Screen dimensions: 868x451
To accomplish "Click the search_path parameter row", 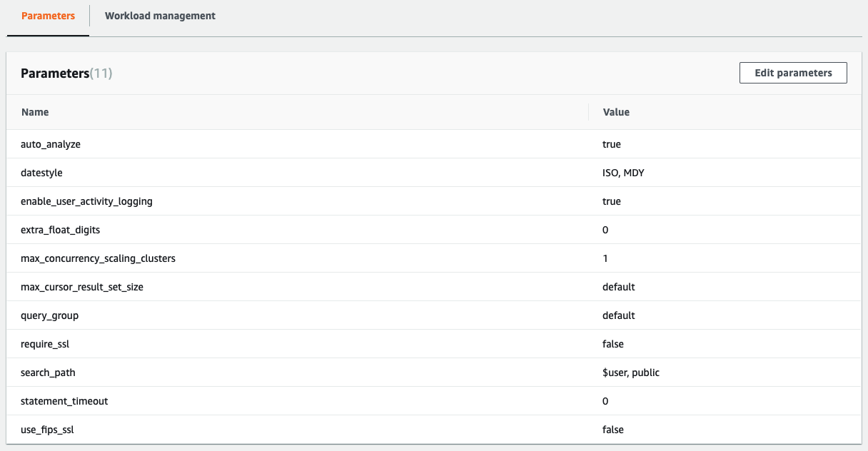I will coord(47,372).
